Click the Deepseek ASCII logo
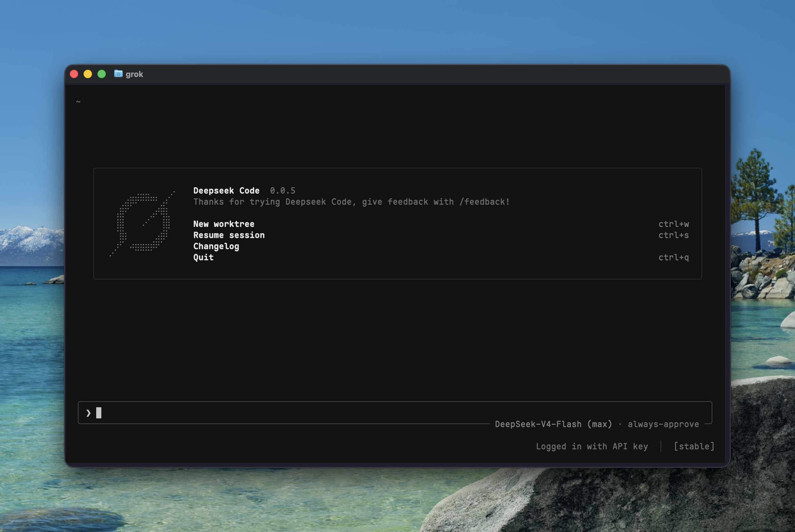The image size is (795, 532). click(142, 223)
